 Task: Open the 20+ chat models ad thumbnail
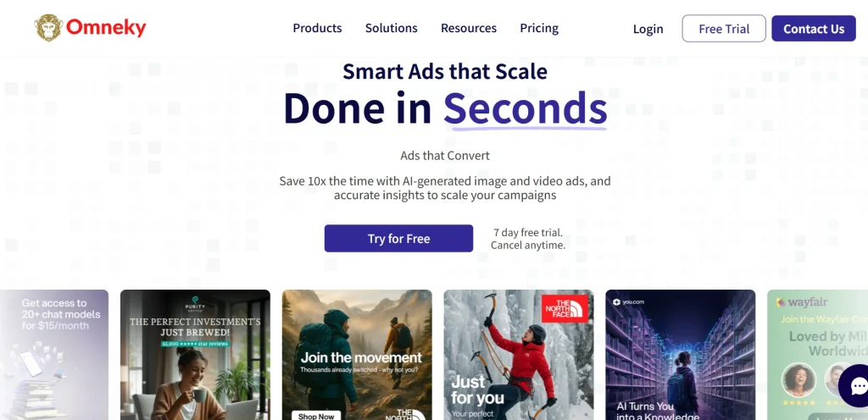[54, 355]
